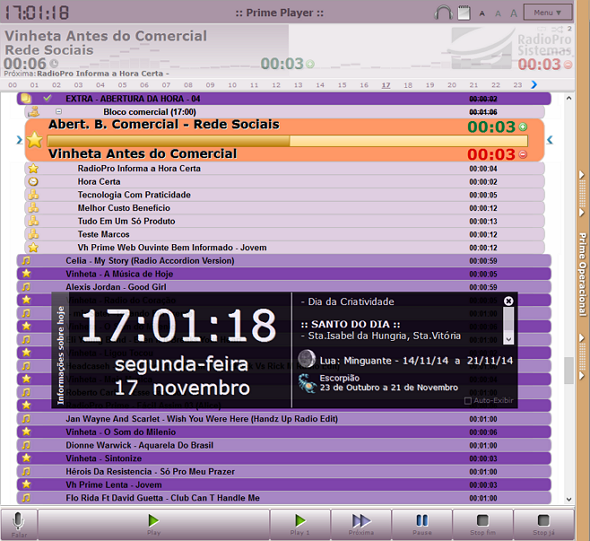Click folder icon on EXTRA ABERTURA row
Screen dimensions: 590x541
click(26, 99)
